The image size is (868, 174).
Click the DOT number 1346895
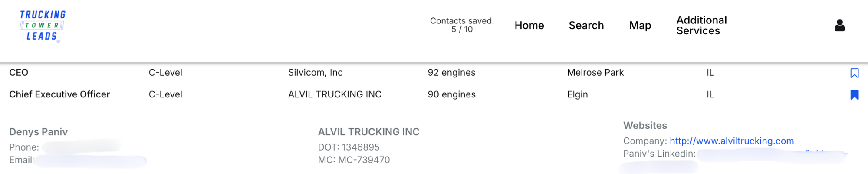coord(360,147)
